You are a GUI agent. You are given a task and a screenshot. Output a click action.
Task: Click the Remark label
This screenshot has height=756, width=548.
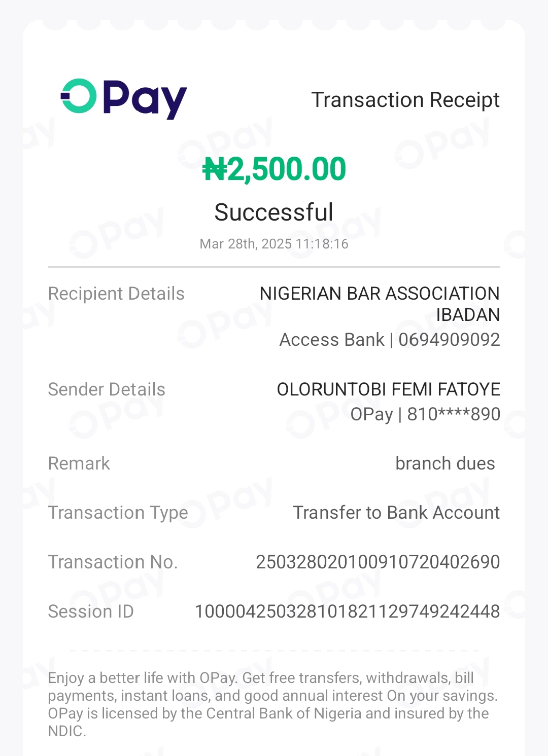pos(79,463)
